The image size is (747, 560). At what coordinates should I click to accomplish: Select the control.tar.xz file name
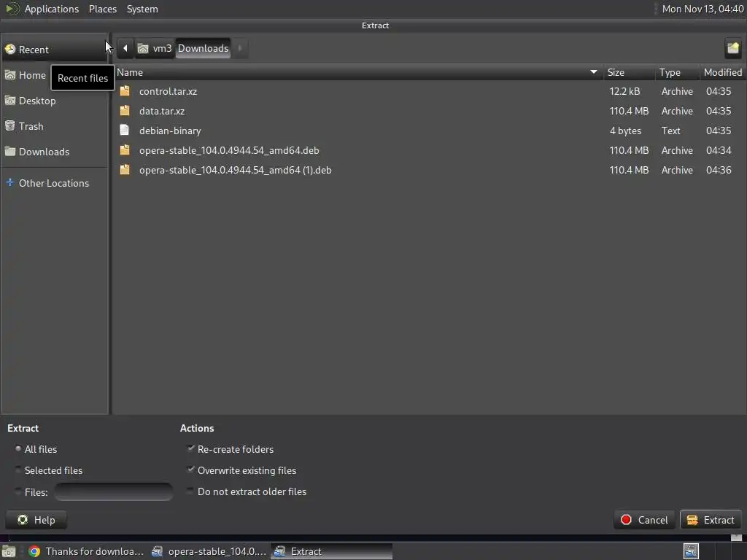click(x=168, y=91)
